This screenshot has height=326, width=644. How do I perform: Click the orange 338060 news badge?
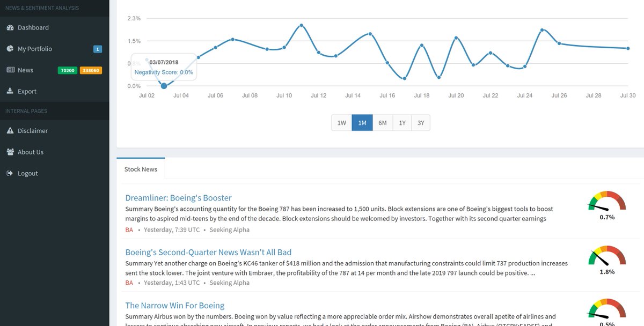tap(91, 70)
